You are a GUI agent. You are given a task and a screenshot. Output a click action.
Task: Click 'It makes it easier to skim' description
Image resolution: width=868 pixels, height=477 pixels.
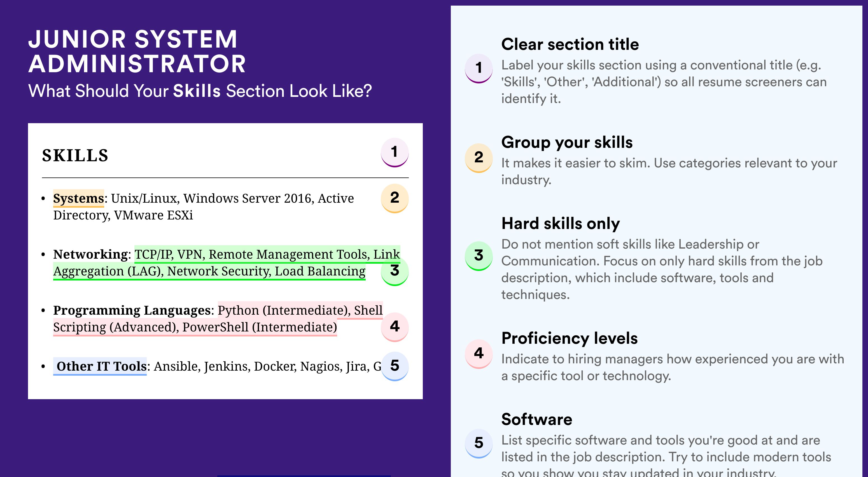(669, 172)
